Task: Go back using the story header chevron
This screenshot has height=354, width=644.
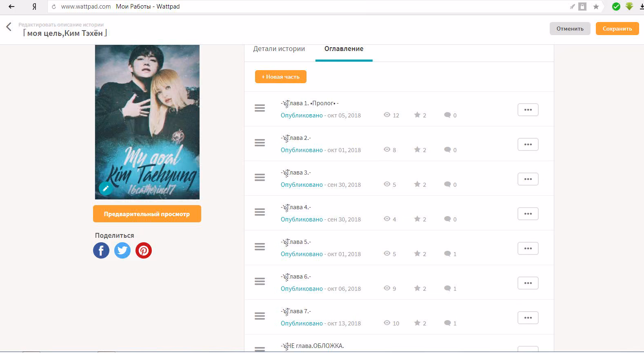Action: 9,27
